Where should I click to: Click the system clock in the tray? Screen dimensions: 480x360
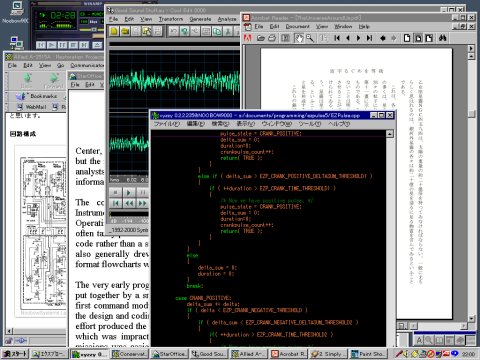pyautogui.click(x=469, y=354)
